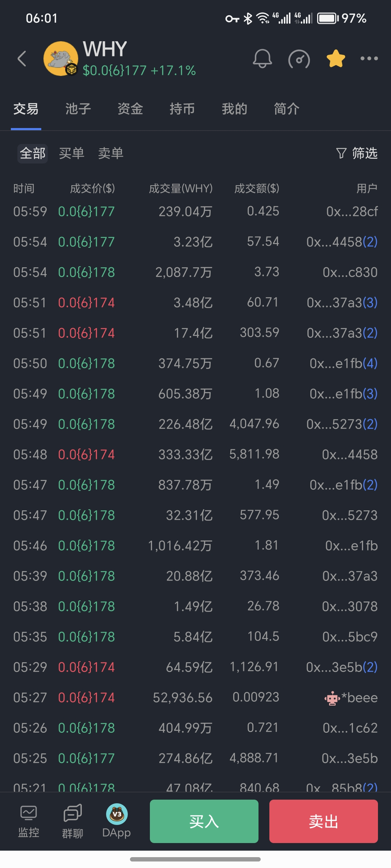
Task: Tap amount 1,126.91
Action: point(254,667)
